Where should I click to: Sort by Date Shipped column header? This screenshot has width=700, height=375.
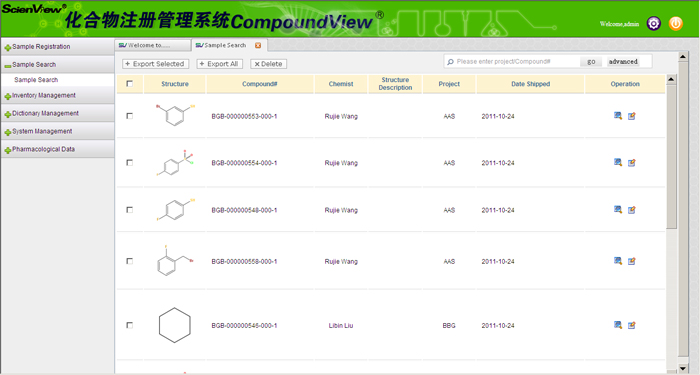click(x=530, y=84)
